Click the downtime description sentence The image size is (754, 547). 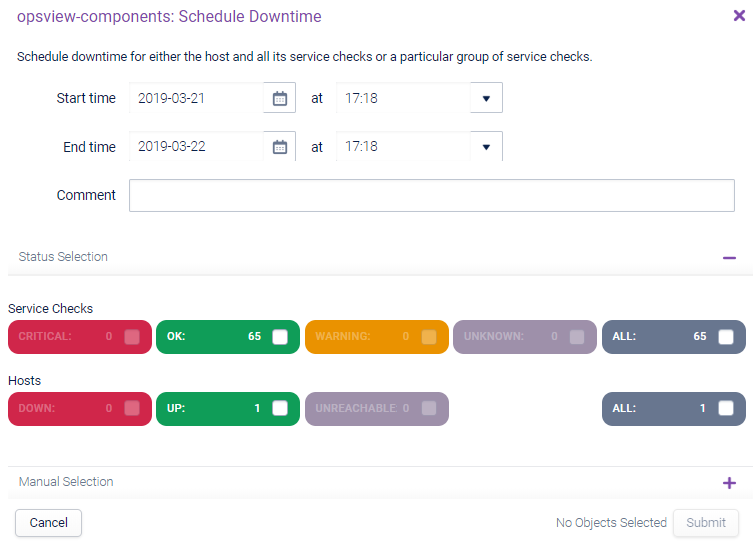(x=305, y=57)
